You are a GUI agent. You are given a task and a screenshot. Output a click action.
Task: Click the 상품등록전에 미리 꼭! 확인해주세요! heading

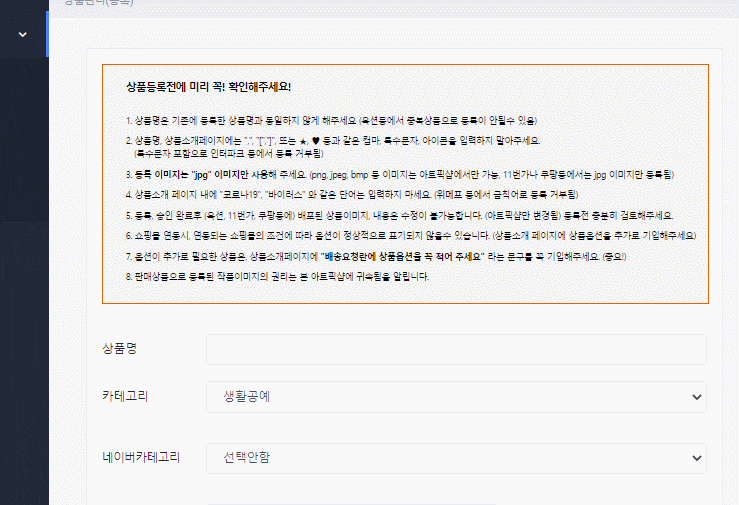pyautogui.click(x=208, y=87)
